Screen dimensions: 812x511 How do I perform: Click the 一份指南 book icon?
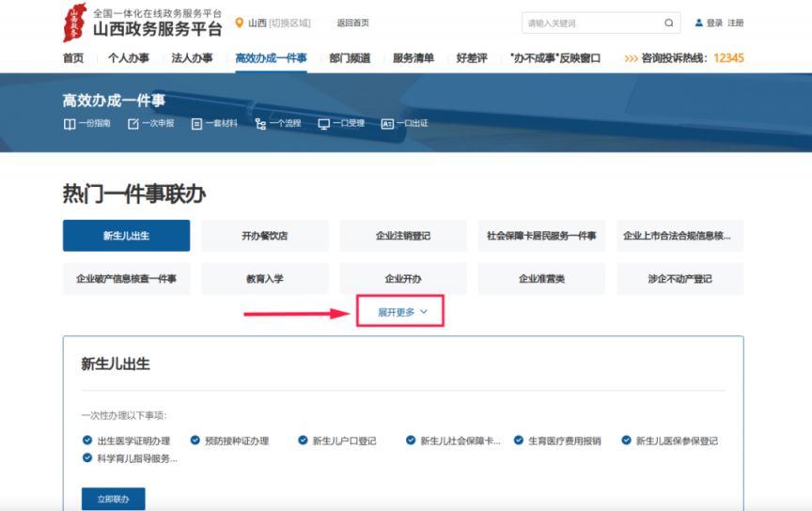(x=70, y=124)
